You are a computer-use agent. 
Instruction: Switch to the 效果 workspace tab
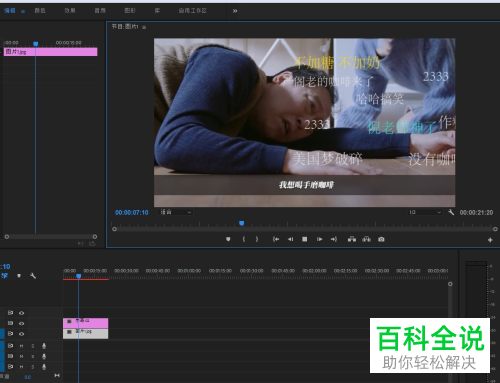[x=70, y=11]
